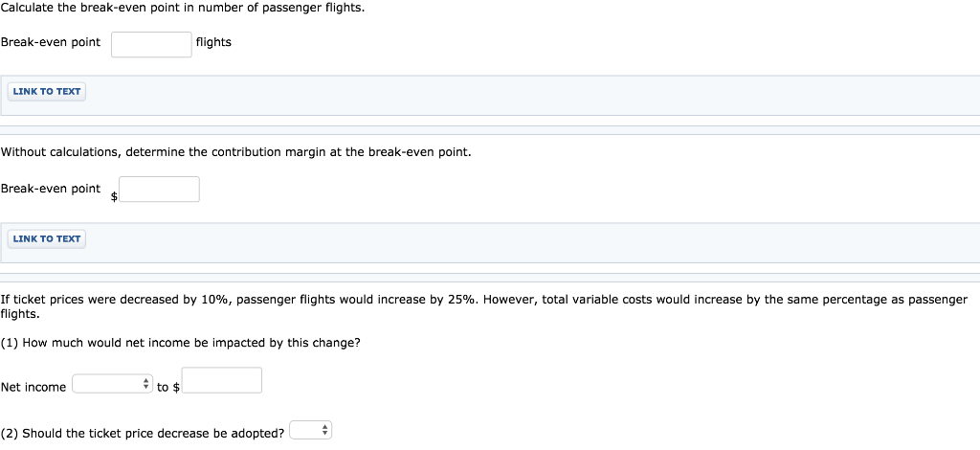980x450 pixels.
Task: Open the ticket price decrease adoption dropdown
Action: (x=310, y=431)
